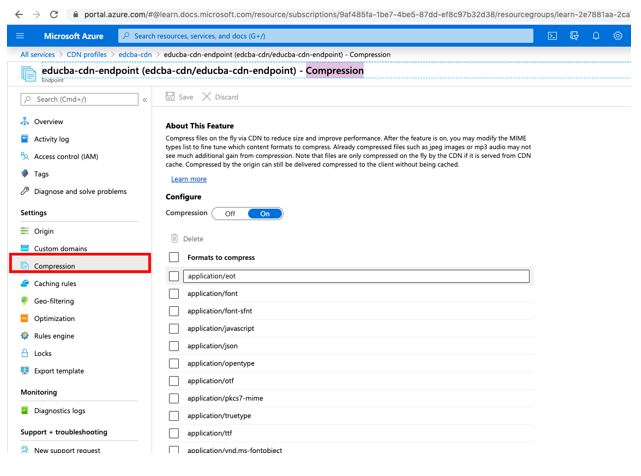Open the Learn more link
The width and height of the screenshot is (641, 476).
(x=189, y=179)
